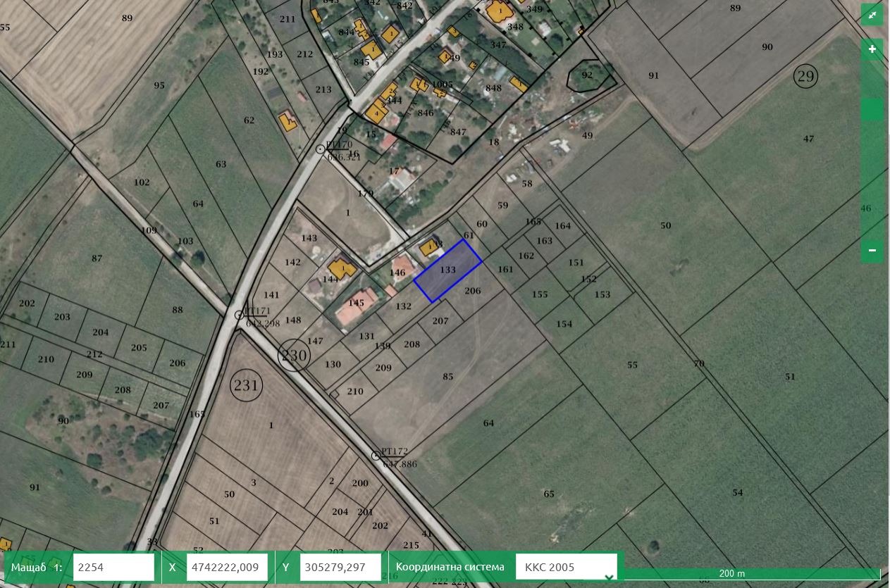
Task: Select parcel 206 next to highlighted parcel
Action: click(x=473, y=291)
